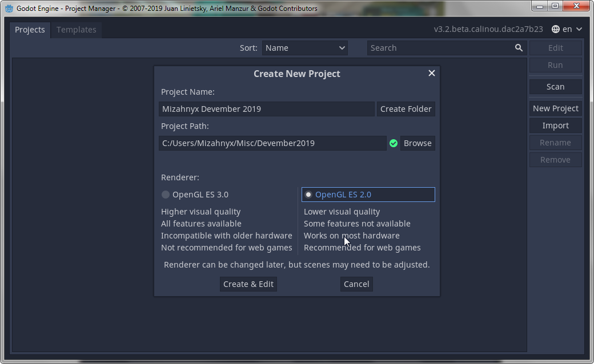Viewport: 594px width, 364px height.
Task: Click the disabled Run button
Action: pos(555,65)
